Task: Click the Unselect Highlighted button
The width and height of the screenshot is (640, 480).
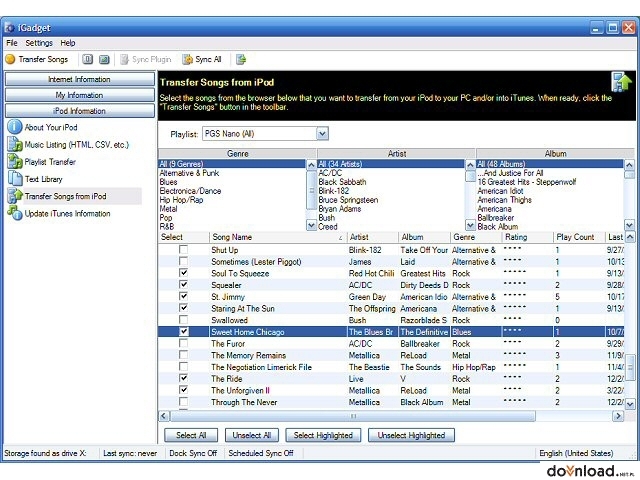Action: click(x=411, y=435)
